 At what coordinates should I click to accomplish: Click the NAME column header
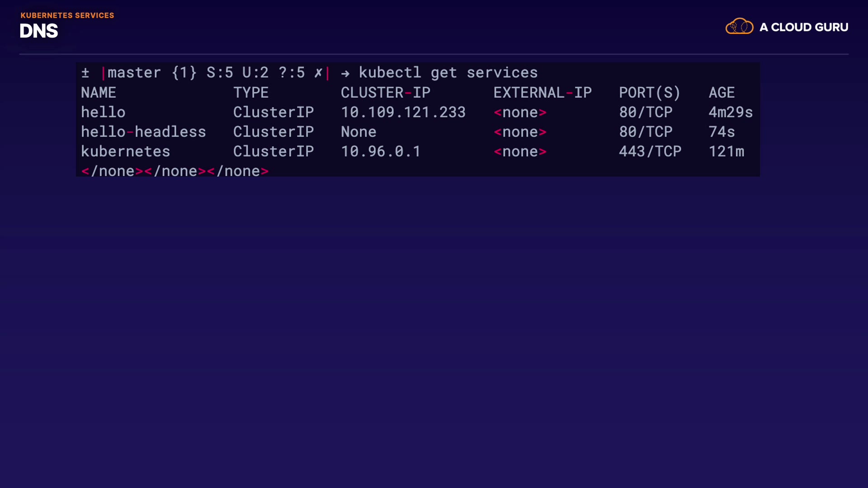[99, 93]
